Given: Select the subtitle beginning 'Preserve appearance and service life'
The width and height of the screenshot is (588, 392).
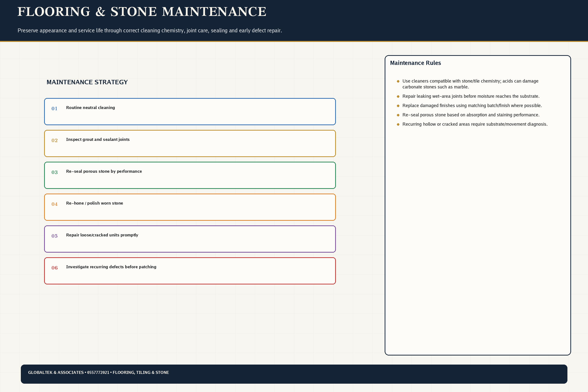Looking at the screenshot, I should pyautogui.click(x=150, y=30).
